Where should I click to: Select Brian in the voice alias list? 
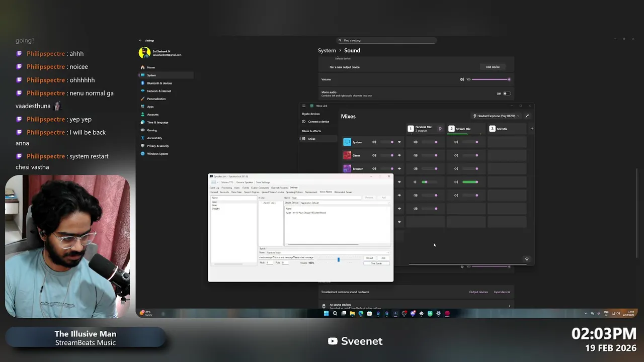click(x=215, y=205)
